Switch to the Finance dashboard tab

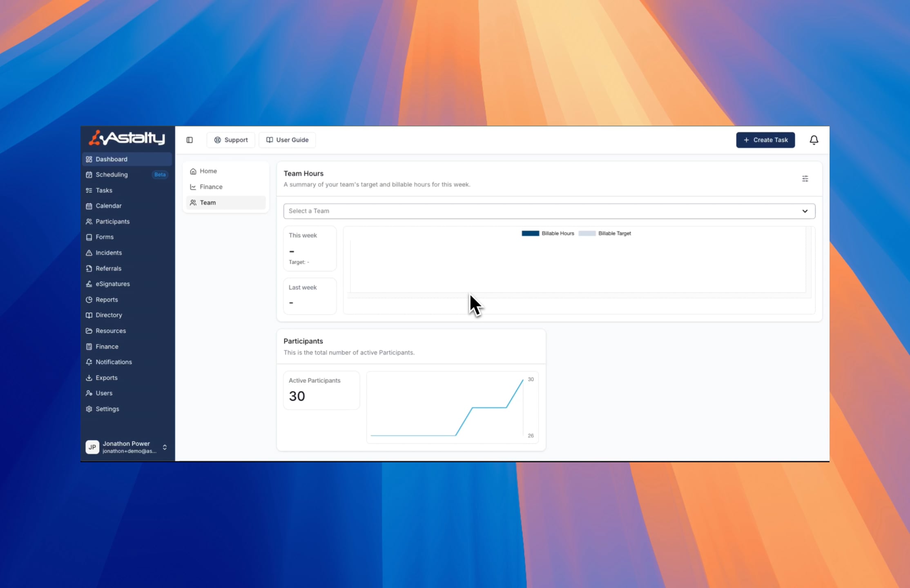click(x=226, y=187)
